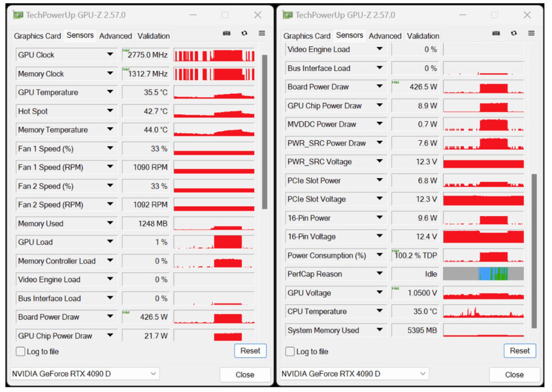Open 16-Pin Power dropdown
This screenshot has height=392, width=552.
coord(379,217)
